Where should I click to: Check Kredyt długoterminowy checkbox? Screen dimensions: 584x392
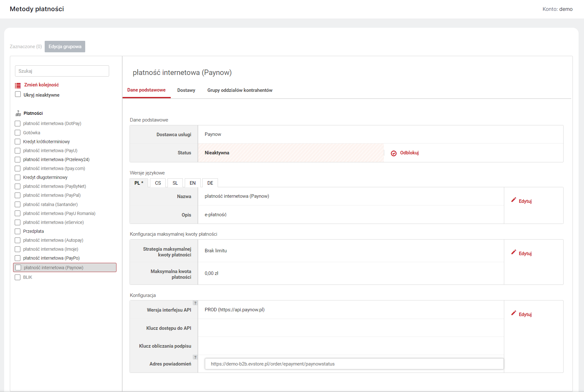pyautogui.click(x=18, y=177)
